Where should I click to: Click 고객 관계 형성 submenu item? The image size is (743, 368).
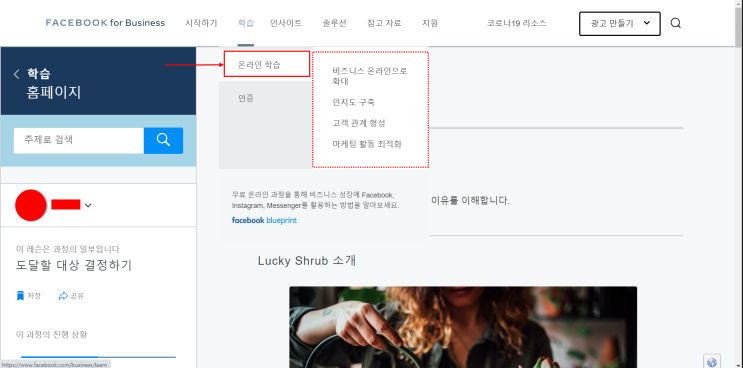359,123
